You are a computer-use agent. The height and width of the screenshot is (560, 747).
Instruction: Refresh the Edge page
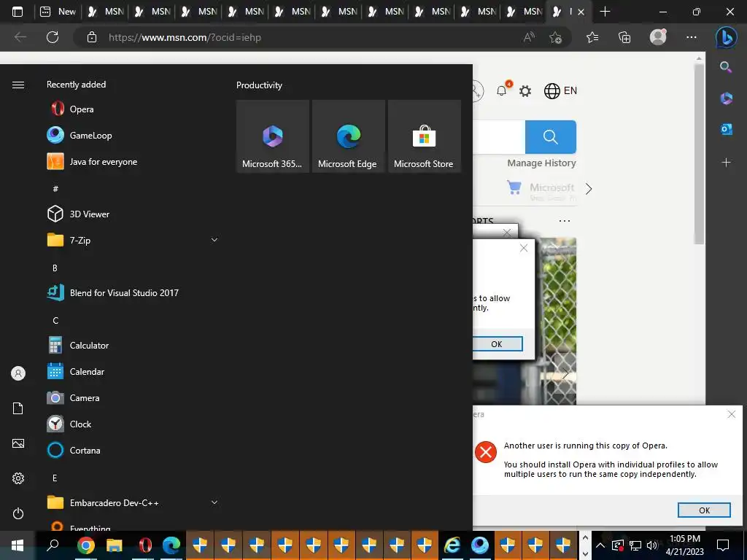coord(53,37)
